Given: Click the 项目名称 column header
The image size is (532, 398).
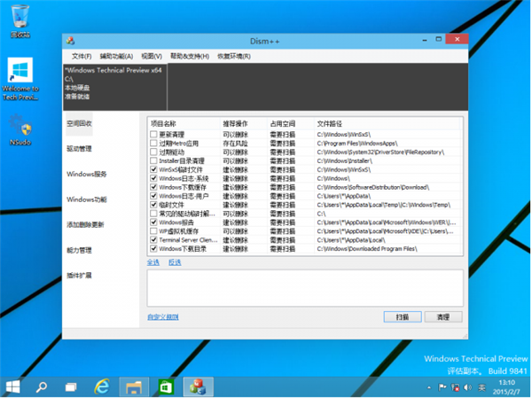Looking at the screenshot, I should 184,124.
